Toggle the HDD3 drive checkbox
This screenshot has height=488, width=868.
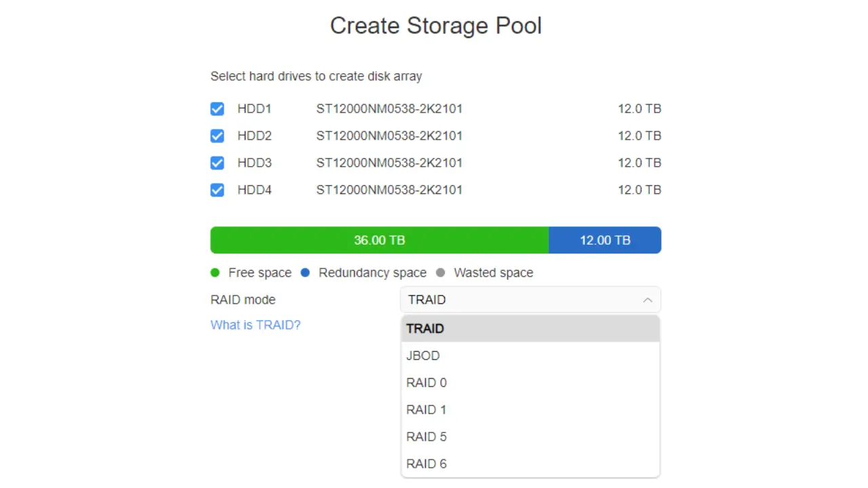click(x=217, y=163)
